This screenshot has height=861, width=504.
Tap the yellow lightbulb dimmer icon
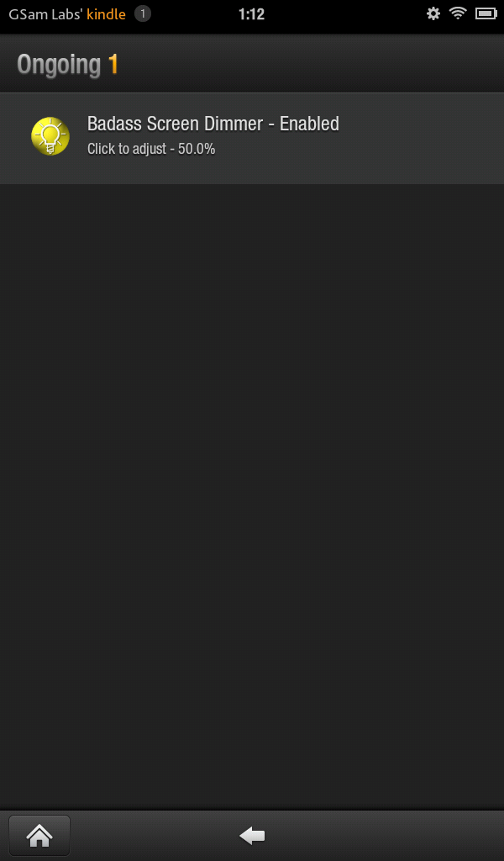point(50,136)
